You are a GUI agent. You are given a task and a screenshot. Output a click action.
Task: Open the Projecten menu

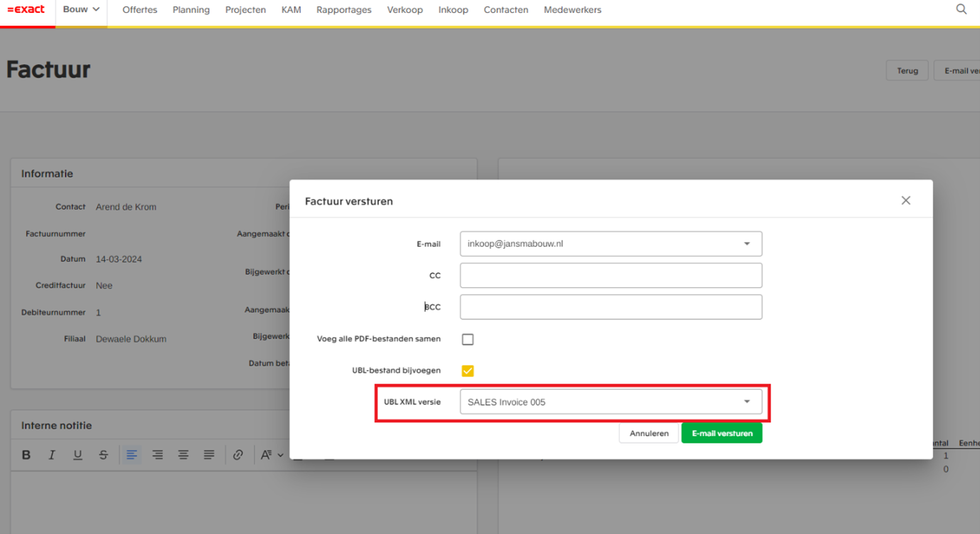[245, 10]
